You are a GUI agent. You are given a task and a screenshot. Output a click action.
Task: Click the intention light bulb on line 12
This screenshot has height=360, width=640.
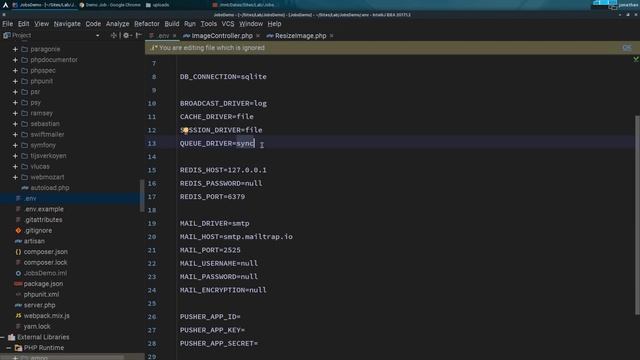pos(185,130)
